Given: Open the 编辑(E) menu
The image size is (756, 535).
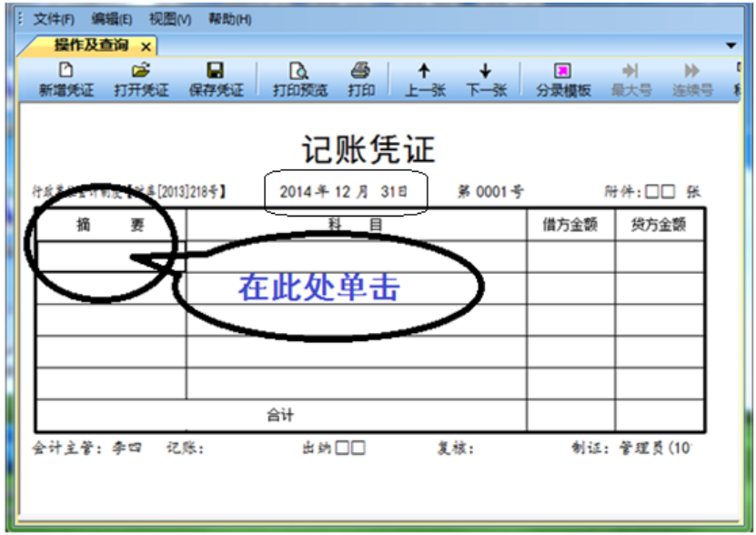Looking at the screenshot, I should (x=112, y=19).
